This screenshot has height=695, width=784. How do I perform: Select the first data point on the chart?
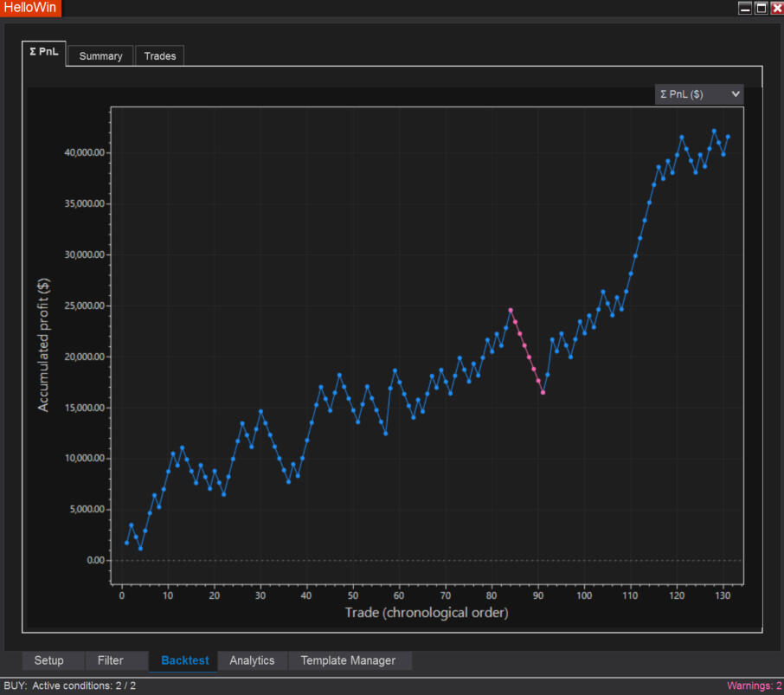pos(126,543)
